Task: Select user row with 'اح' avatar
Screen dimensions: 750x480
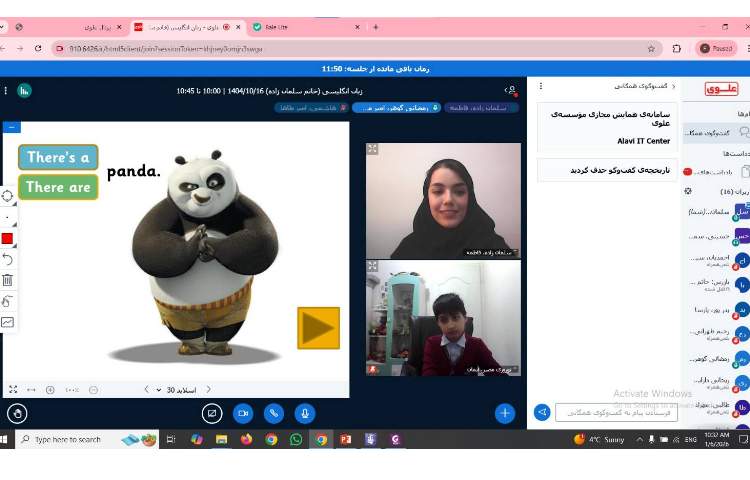Action: click(x=717, y=261)
